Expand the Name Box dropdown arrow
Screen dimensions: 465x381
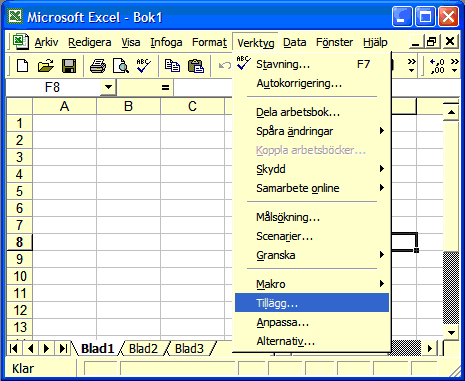pos(108,87)
